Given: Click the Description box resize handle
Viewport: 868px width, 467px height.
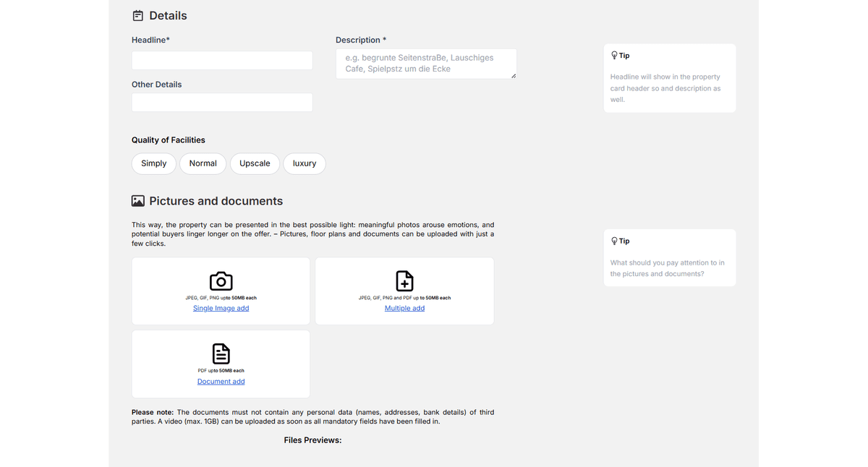Looking at the screenshot, I should point(513,75).
